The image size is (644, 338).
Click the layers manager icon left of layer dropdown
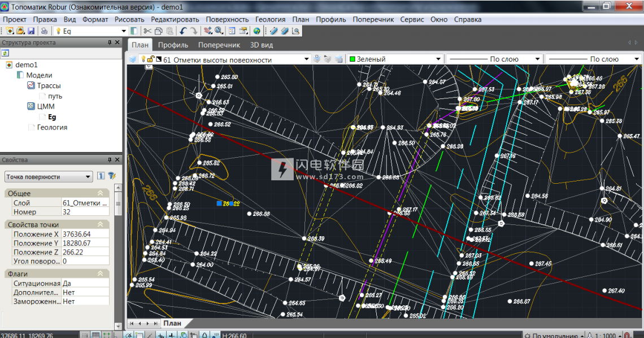pos(132,59)
